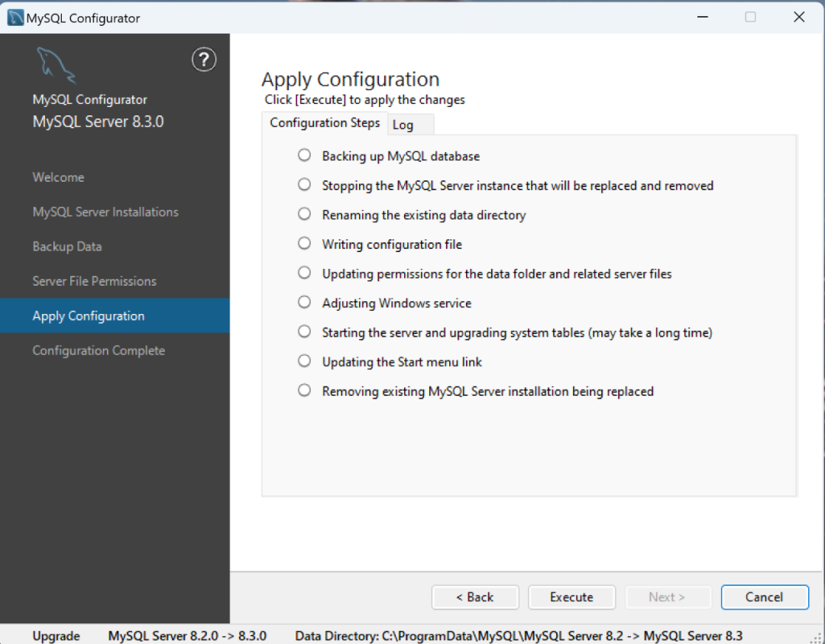This screenshot has width=825, height=644.
Task: Select the 'Updating permissions for the data folder' indicator
Action: pos(304,273)
